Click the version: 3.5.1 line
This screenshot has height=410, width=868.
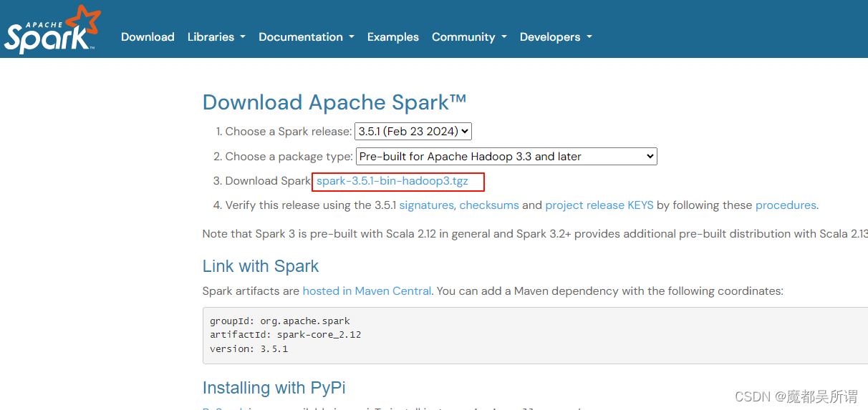249,349
